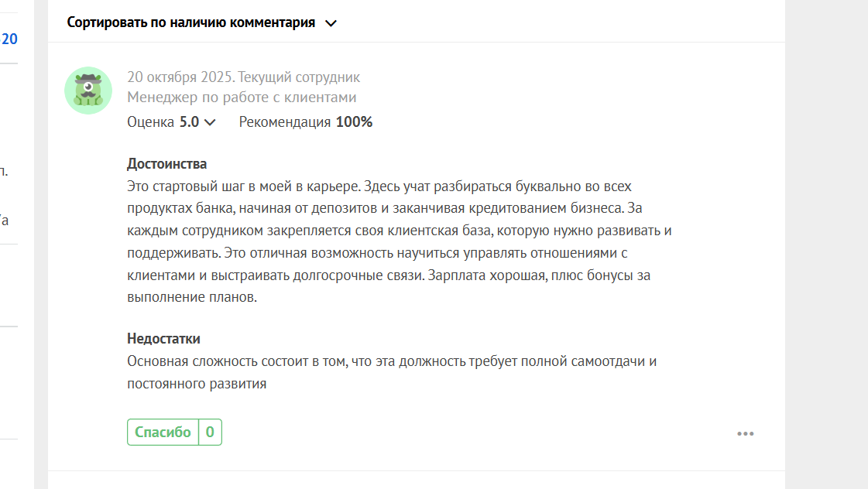
Task: Click the "Достоинства" section heading
Action: click(x=166, y=164)
